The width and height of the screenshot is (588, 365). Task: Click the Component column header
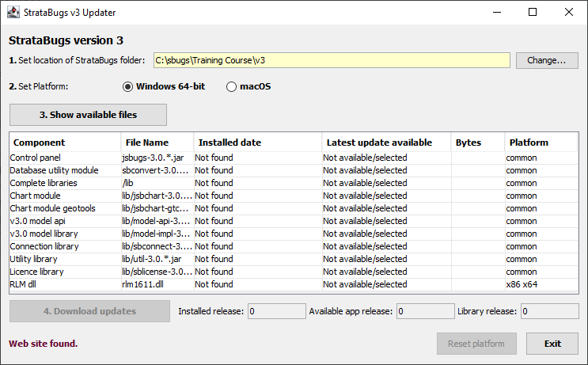click(65, 143)
